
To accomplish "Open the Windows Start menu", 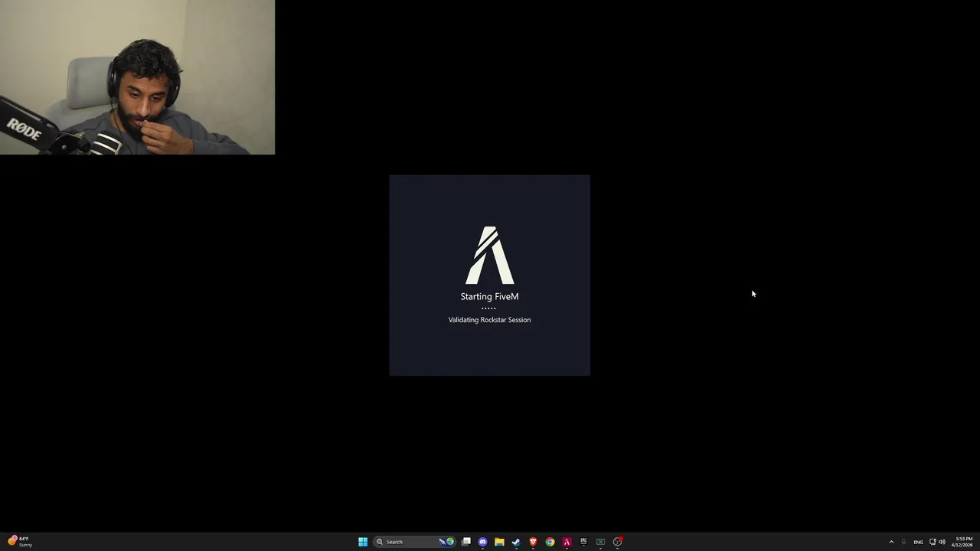I will click(363, 542).
